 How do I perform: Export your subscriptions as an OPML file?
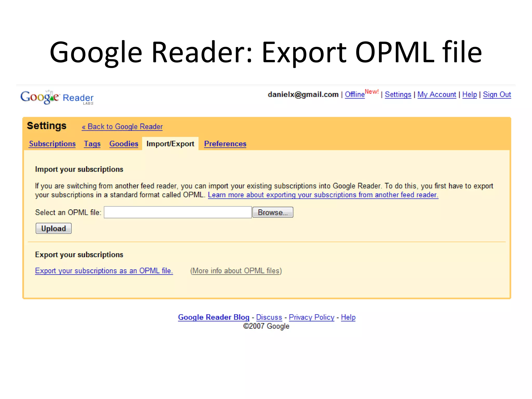coord(104,271)
